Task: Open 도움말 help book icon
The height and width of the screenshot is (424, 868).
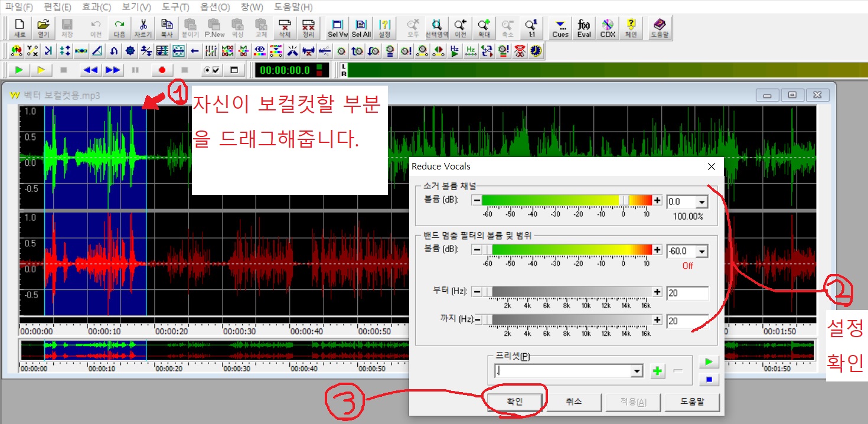Action: pyautogui.click(x=660, y=27)
